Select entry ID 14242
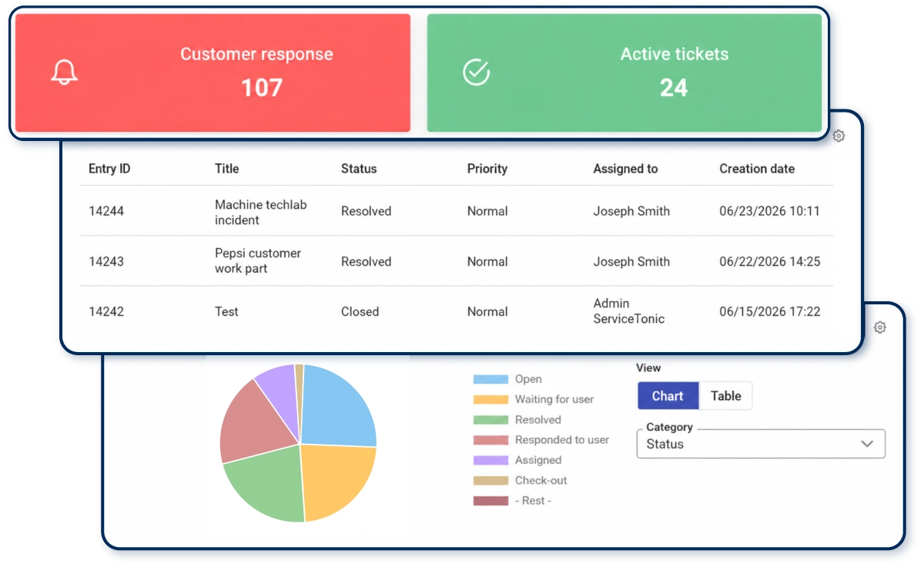This screenshot has height=564, width=924. tap(106, 312)
